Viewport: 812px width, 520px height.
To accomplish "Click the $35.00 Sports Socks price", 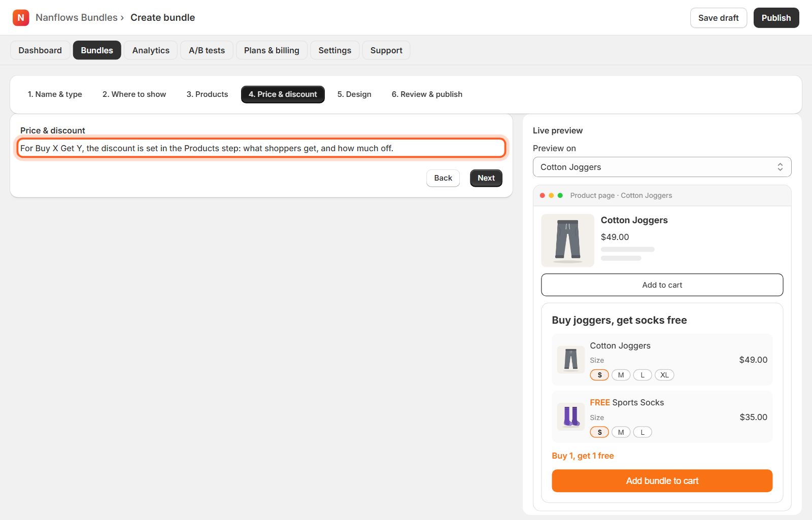I will point(753,417).
